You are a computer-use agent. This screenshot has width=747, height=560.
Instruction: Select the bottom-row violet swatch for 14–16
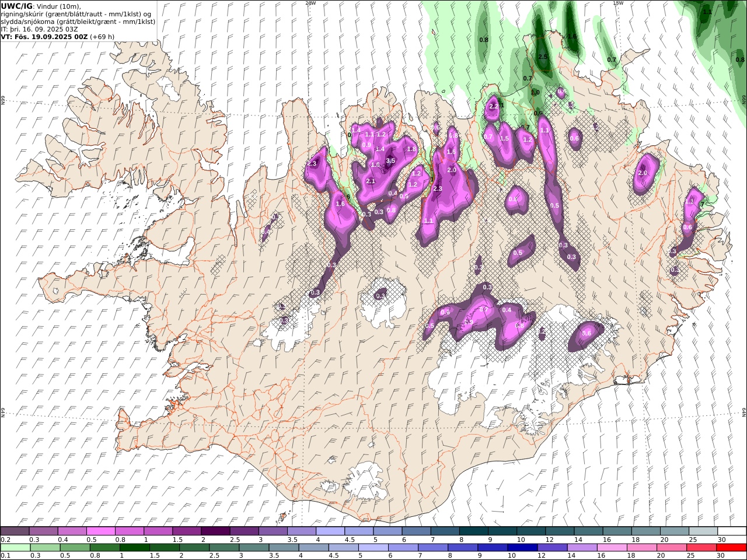click(582, 548)
